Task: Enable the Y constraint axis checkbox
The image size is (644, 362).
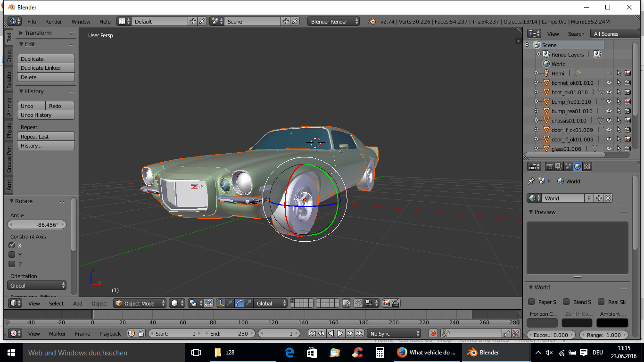Action: click(x=12, y=255)
